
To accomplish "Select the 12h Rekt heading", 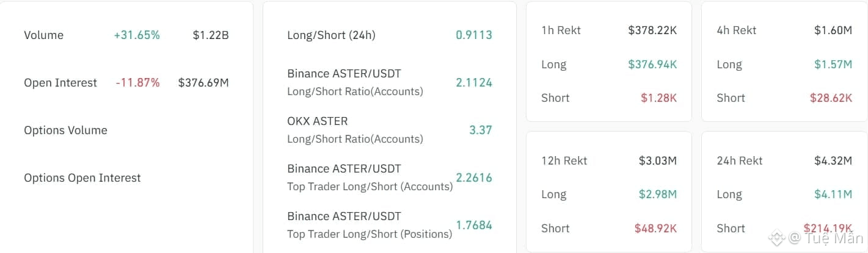I will point(564,161).
